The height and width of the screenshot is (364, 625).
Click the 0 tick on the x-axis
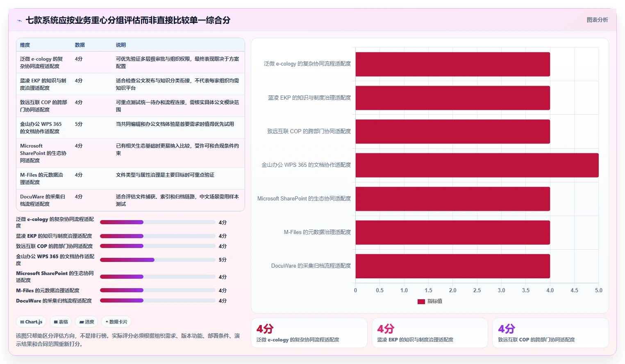pyautogui.click(x=355, y=290)
